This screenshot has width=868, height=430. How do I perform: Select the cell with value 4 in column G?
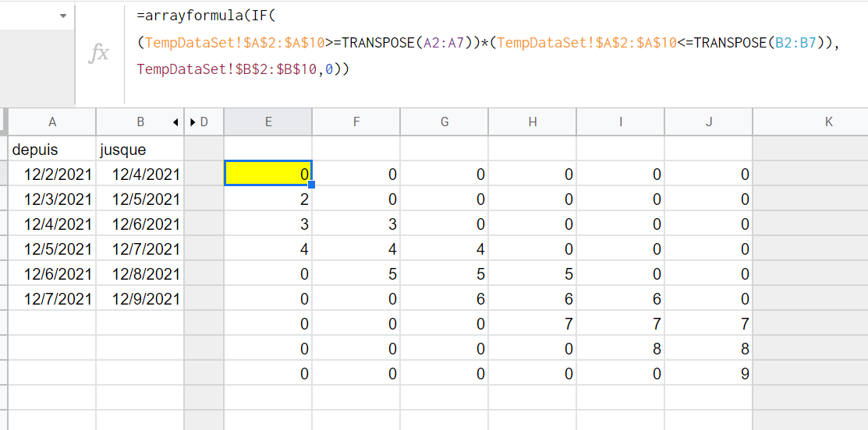click(444, 249)
